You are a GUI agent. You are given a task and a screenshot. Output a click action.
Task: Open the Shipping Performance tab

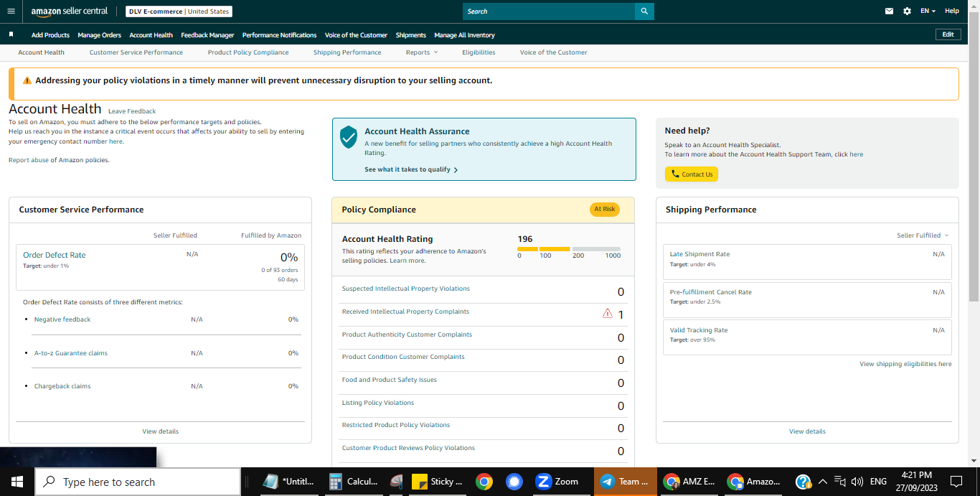coord(347,52)
